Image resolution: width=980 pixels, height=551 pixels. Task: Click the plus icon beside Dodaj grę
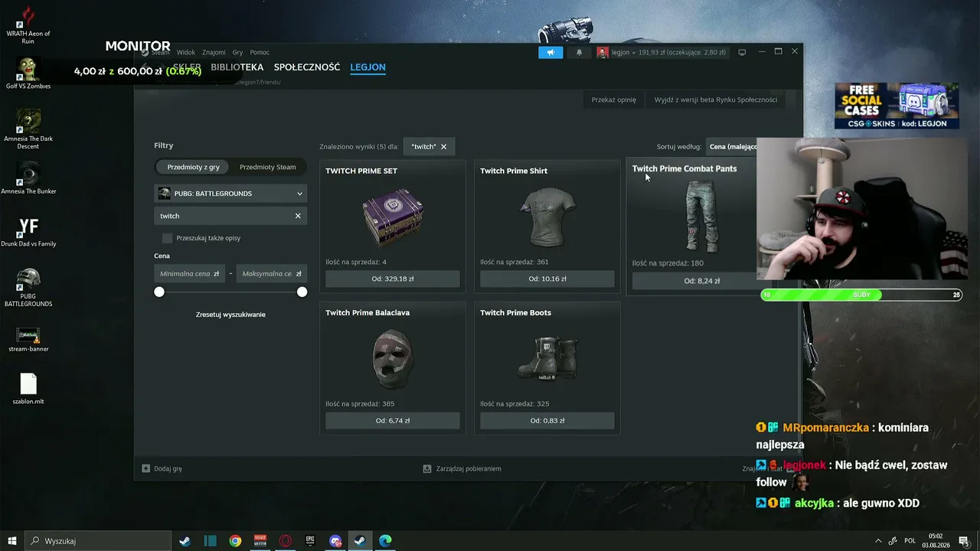click(x=146, y=468)
